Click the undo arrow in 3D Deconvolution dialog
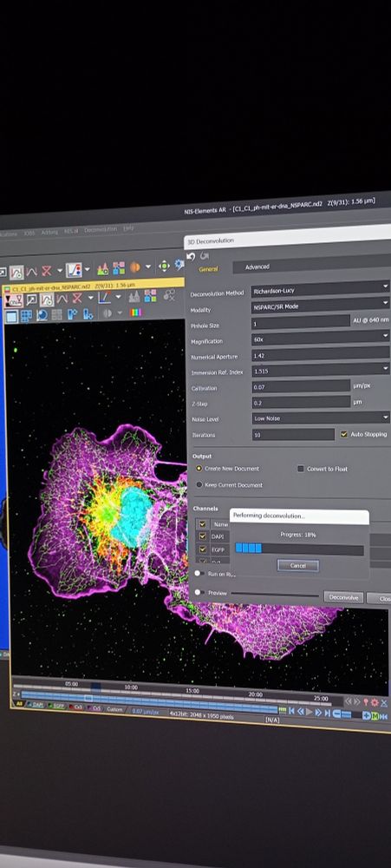Screen dimensions: 391x868 tap(192, 256)
